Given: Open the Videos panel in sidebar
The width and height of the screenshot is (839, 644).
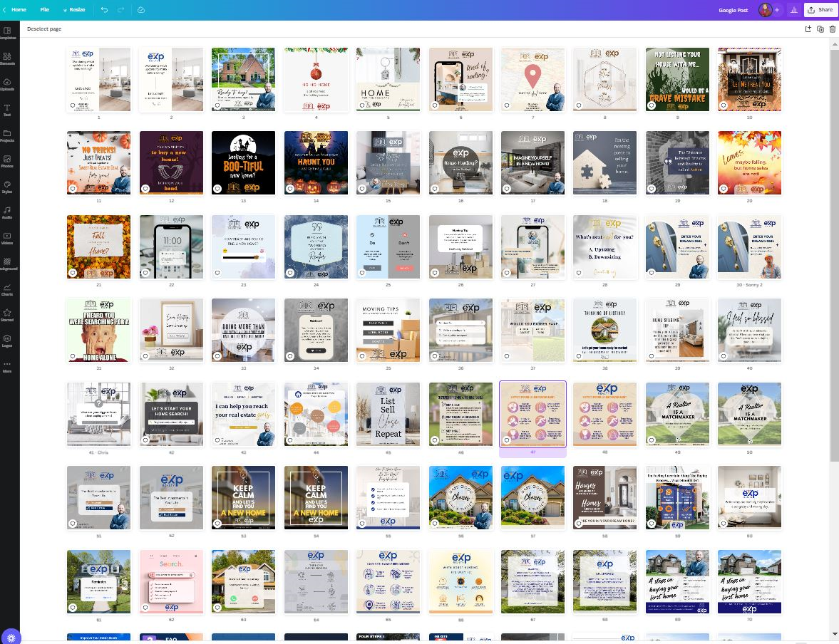Looking at the screenshot, I should 7,239.
